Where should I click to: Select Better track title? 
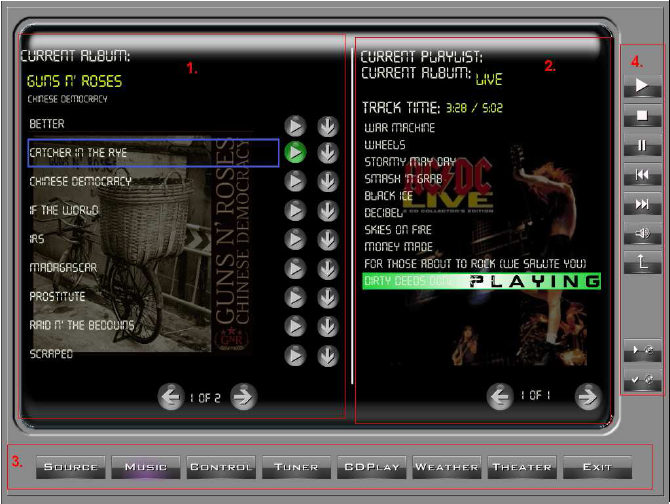tap(47, 124)
